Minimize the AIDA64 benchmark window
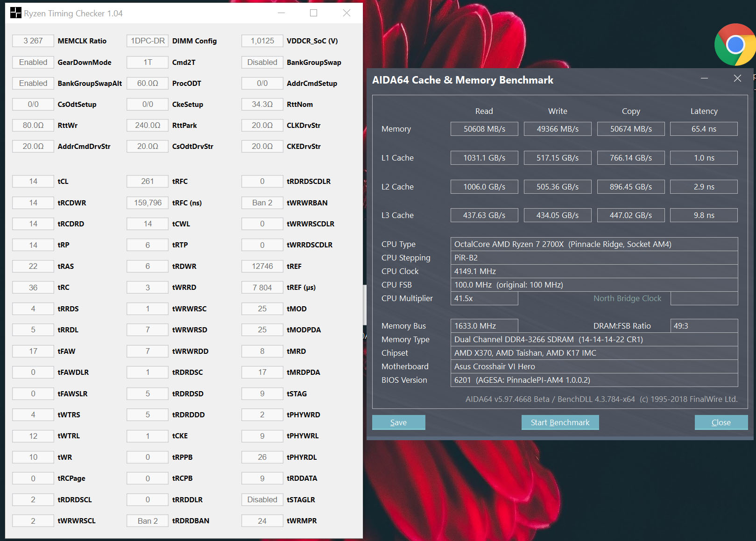 pyautogui.click(x=705, y=78)
